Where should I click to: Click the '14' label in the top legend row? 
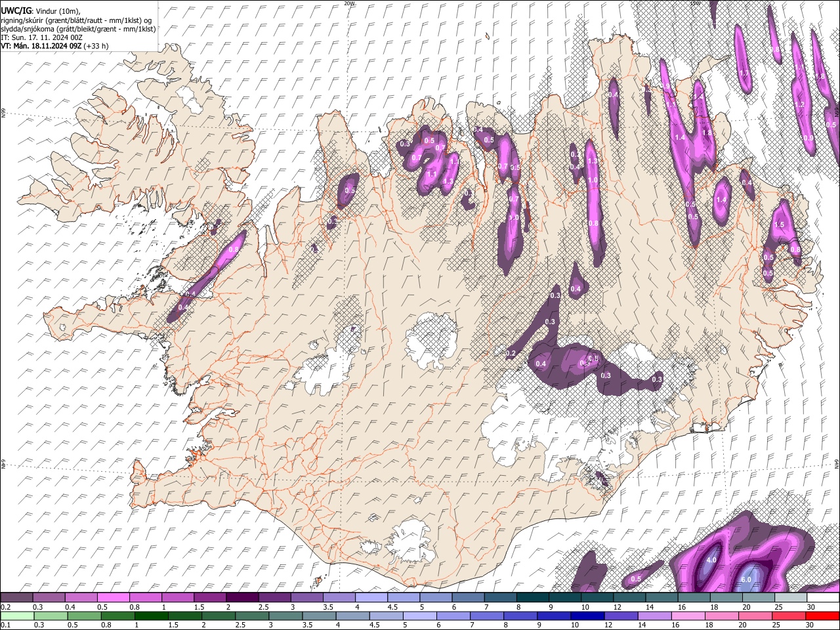click(x=649, y=607)
